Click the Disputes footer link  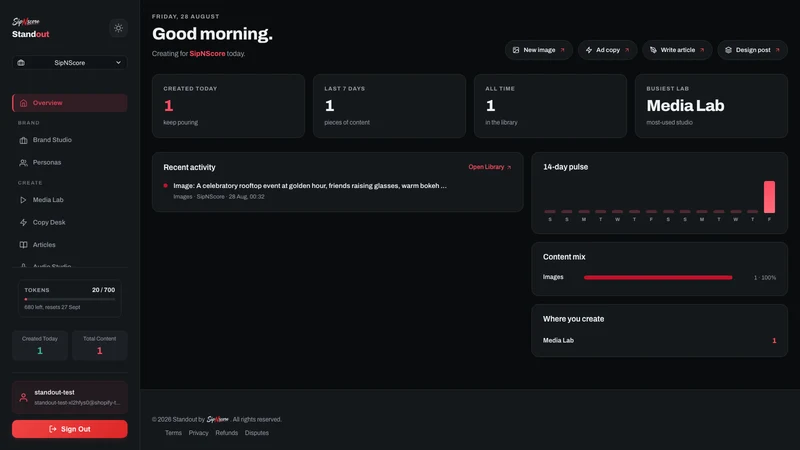tap(257, 433)
